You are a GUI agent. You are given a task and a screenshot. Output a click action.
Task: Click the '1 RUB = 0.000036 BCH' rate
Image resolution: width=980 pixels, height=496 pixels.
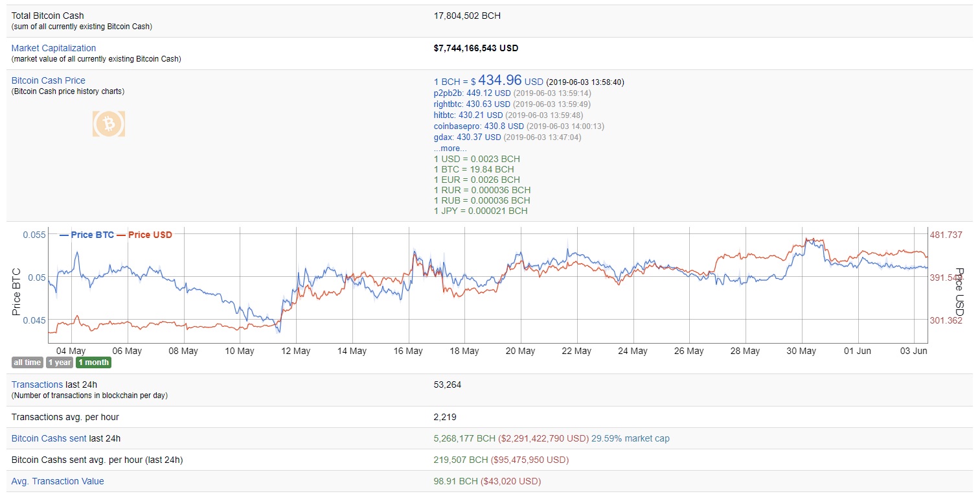(482, 200)
